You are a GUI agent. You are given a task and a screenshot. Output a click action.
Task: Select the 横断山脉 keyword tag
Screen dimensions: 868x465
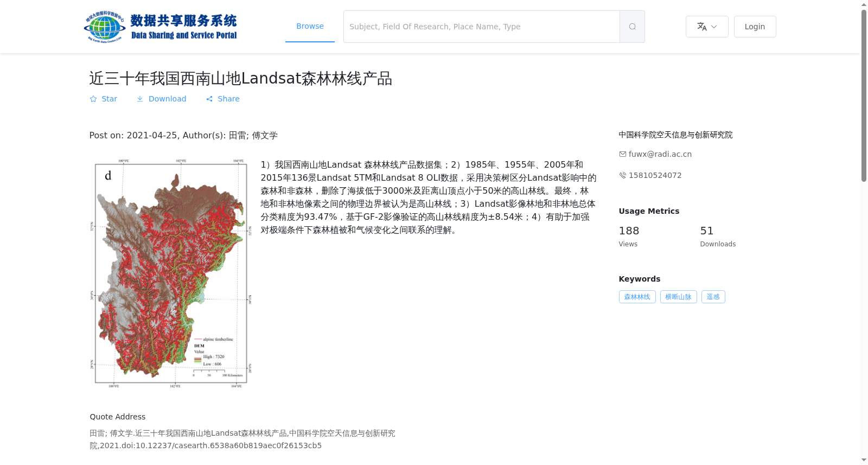[x=678, y=297]
